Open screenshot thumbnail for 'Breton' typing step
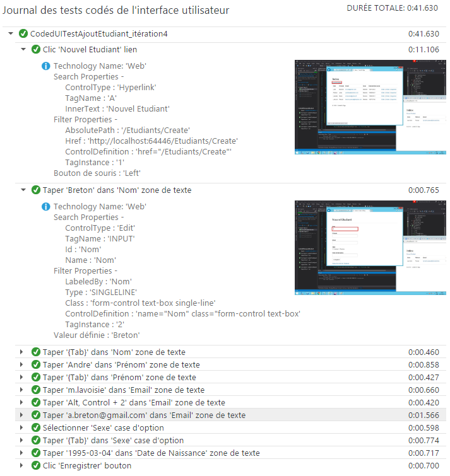The width and height of the screenshot is (450, 476). tap(370, 248)
